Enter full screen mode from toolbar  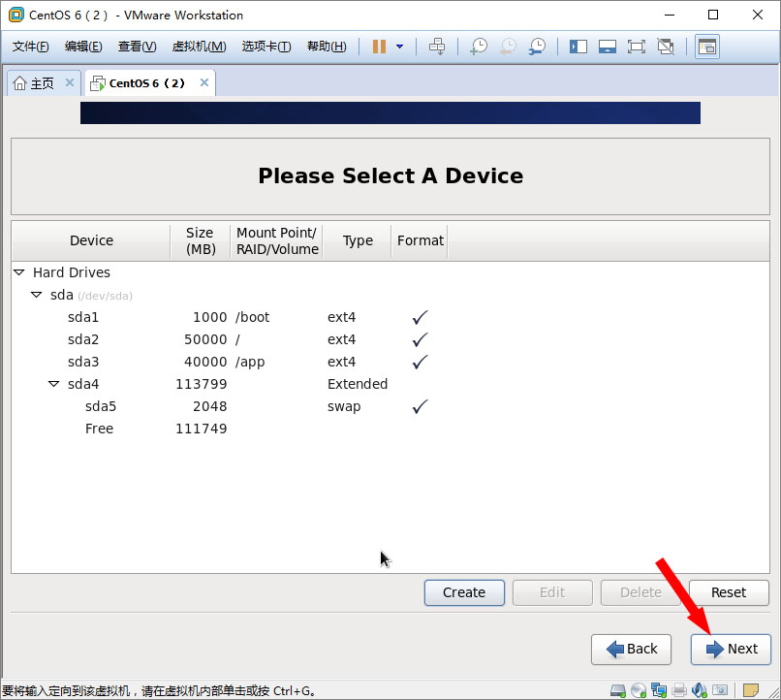[x=636, y=47]
